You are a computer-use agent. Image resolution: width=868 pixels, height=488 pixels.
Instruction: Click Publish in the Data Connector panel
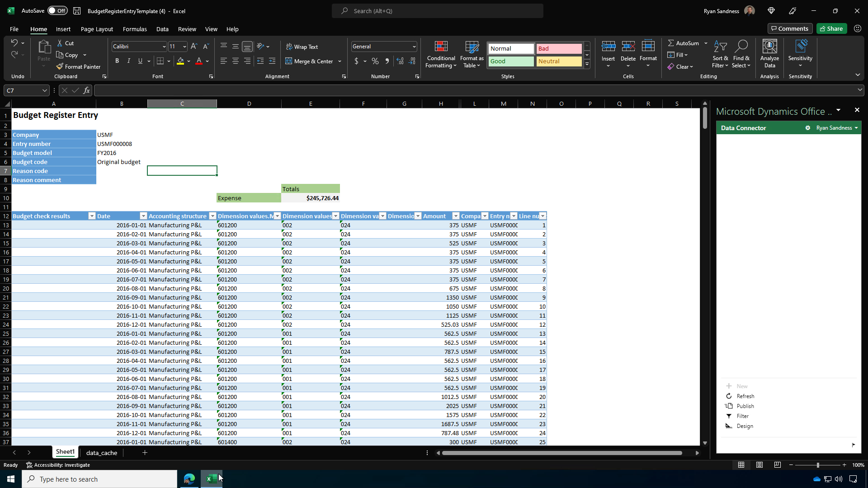coord(745,406)
